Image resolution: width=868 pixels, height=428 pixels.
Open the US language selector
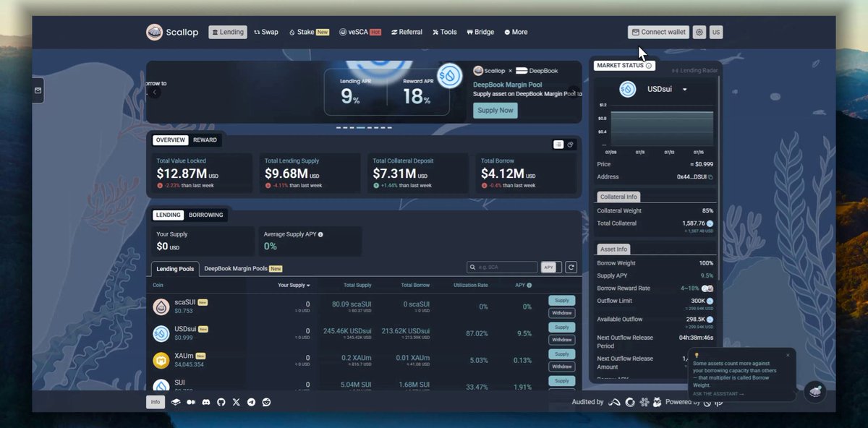pos(715,32)
